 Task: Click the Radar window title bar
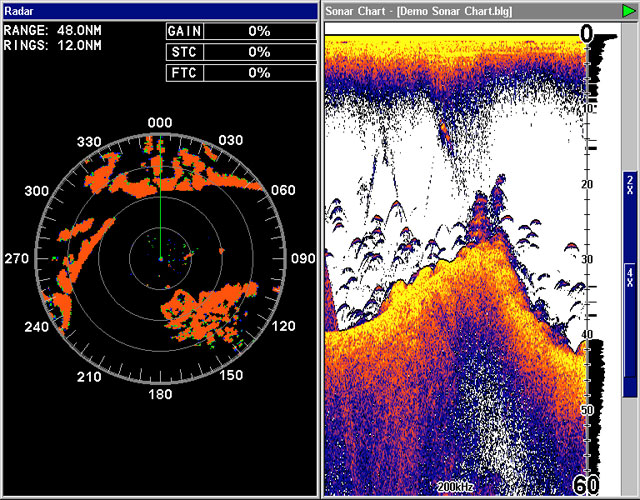[x=160, y=9]
